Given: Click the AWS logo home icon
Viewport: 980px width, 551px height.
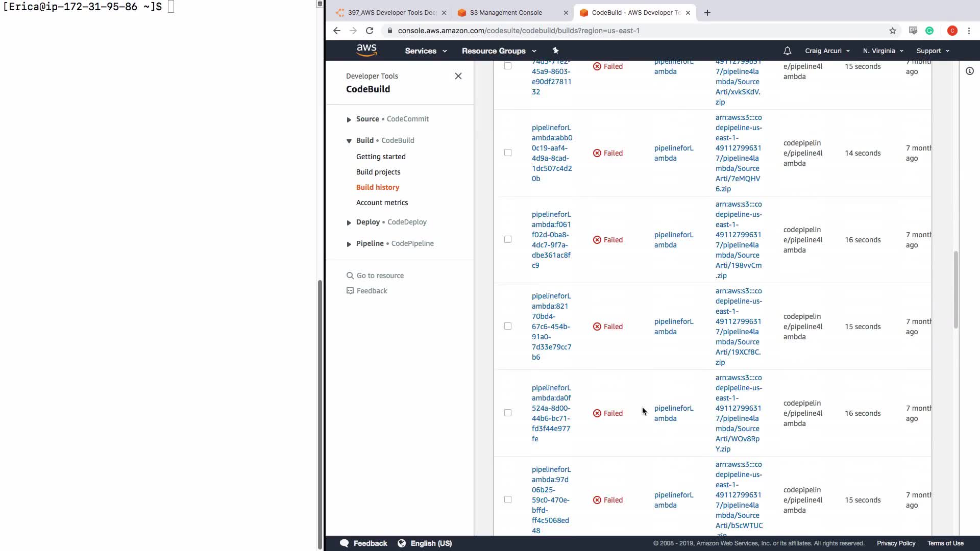Looking at the screenshot, I should (366, 50).
